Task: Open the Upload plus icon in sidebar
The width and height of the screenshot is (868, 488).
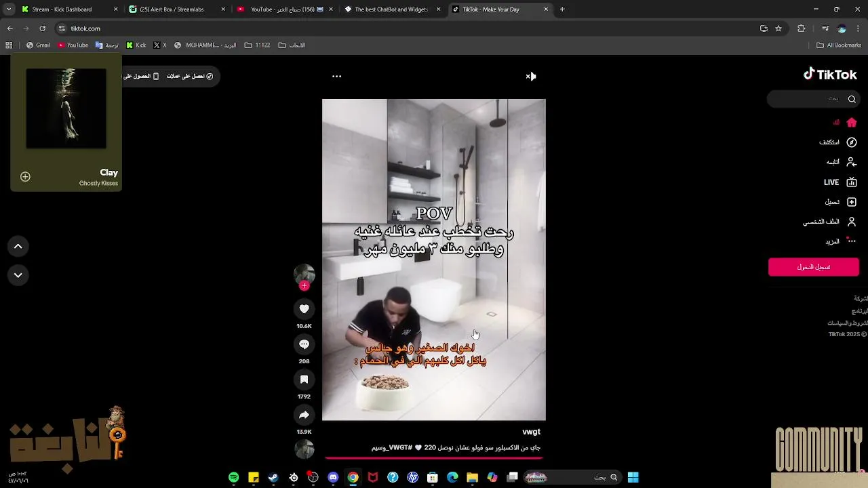Action: [852, 202]
